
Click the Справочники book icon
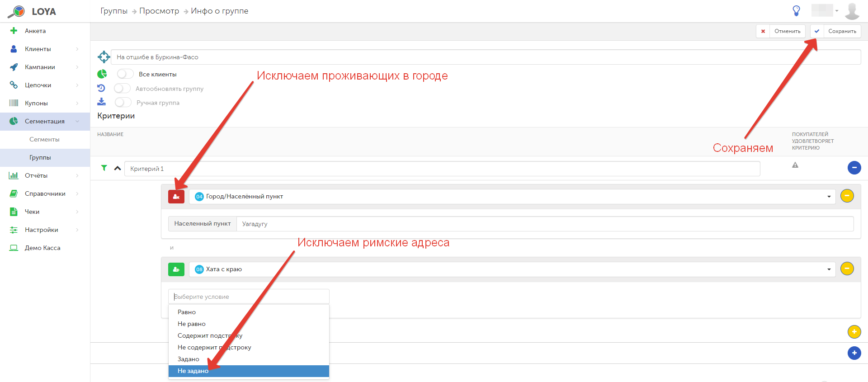click(14, 193)
